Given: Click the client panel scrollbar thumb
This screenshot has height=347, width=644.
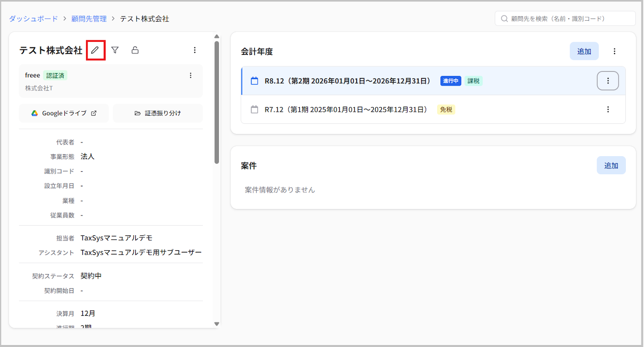Looking at the screenshot, I should (217, 102).
